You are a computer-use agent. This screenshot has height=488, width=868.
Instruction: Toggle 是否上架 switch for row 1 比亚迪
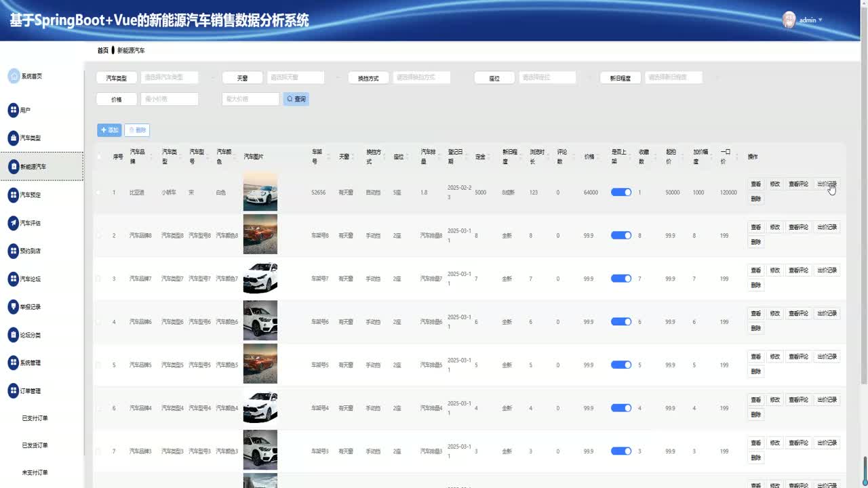coord(621,192)
